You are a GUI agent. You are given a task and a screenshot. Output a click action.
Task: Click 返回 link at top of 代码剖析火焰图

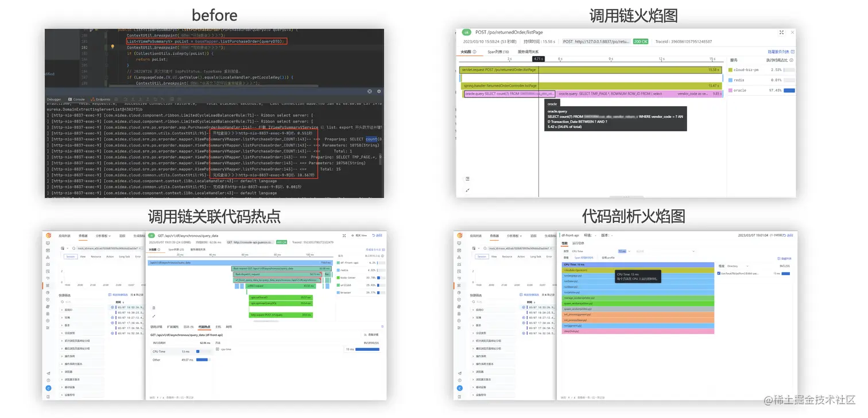[788, 235]
